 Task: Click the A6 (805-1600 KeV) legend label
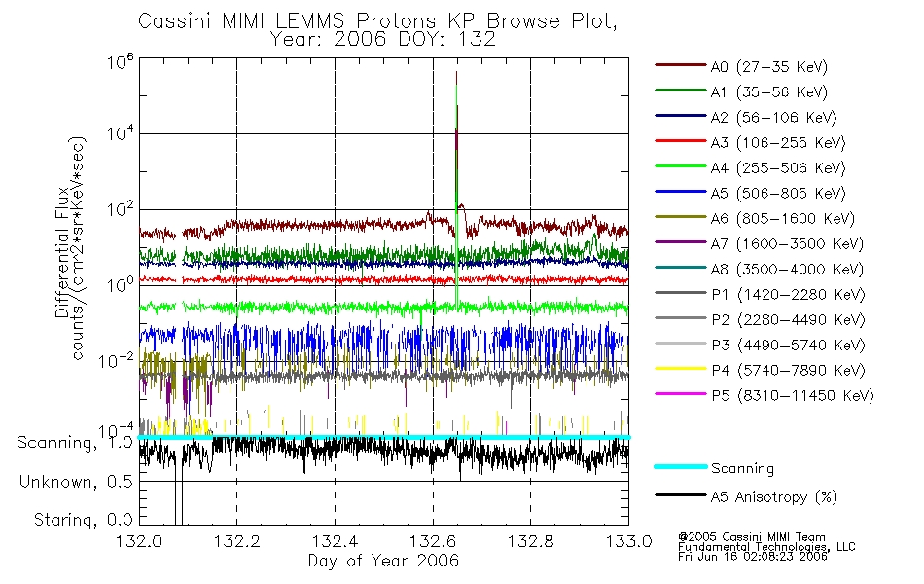pos(783,219)
